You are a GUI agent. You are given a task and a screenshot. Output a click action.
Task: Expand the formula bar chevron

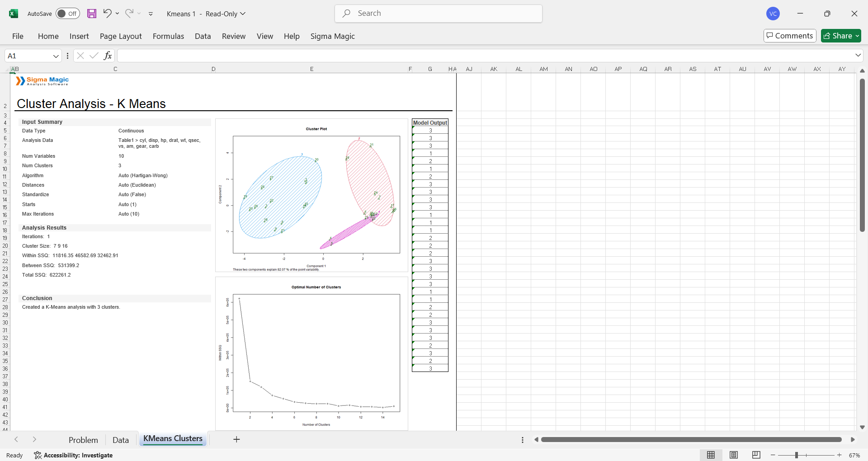[x=858, y=55]
